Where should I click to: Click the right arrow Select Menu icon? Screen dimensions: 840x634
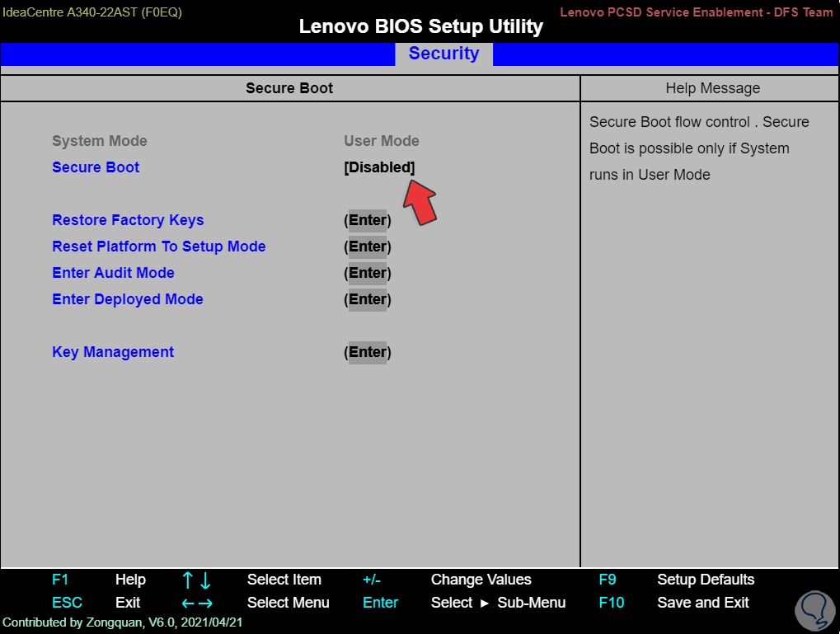click(x=206, y=604)
